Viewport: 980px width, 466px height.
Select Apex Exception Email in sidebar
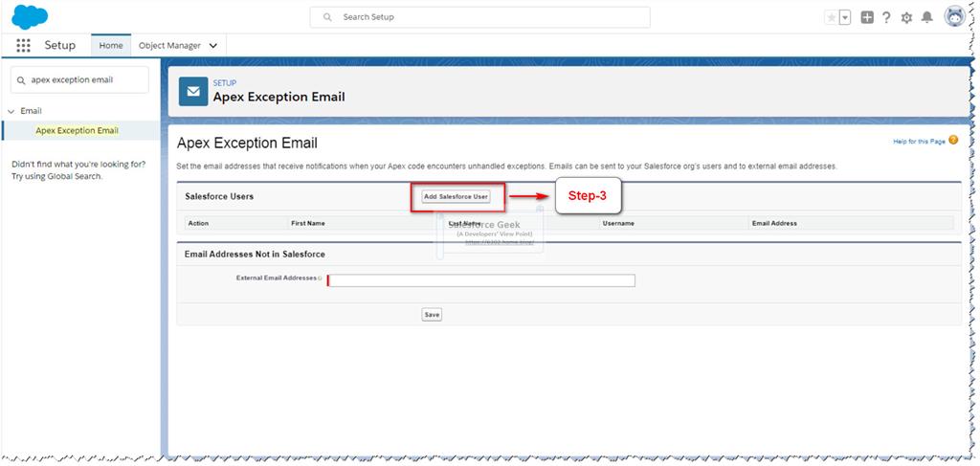tap(77, 130)
